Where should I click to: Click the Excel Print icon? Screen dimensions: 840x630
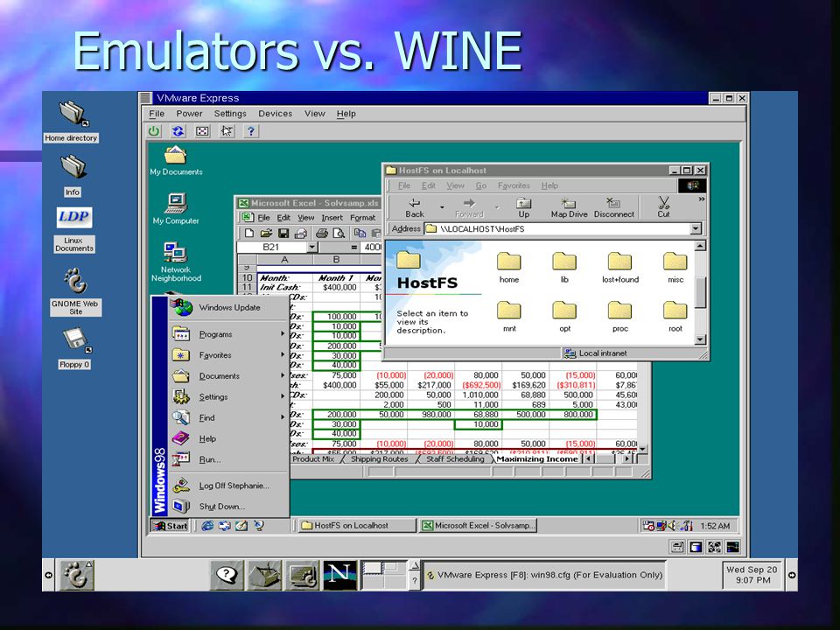(x=321, y=233)
